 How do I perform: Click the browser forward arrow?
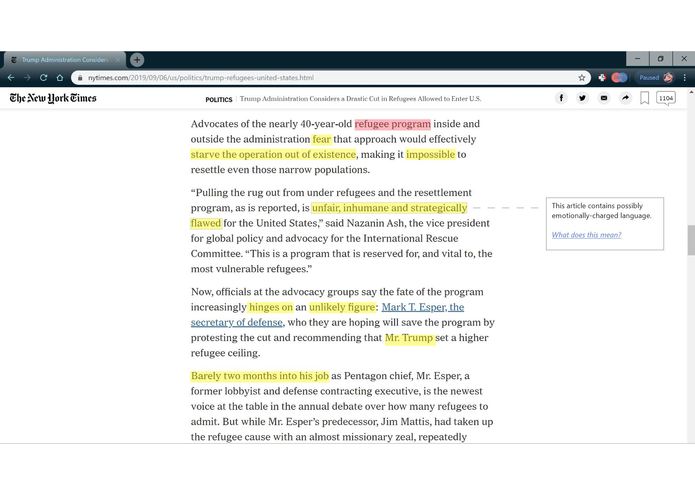pos(27,78)
